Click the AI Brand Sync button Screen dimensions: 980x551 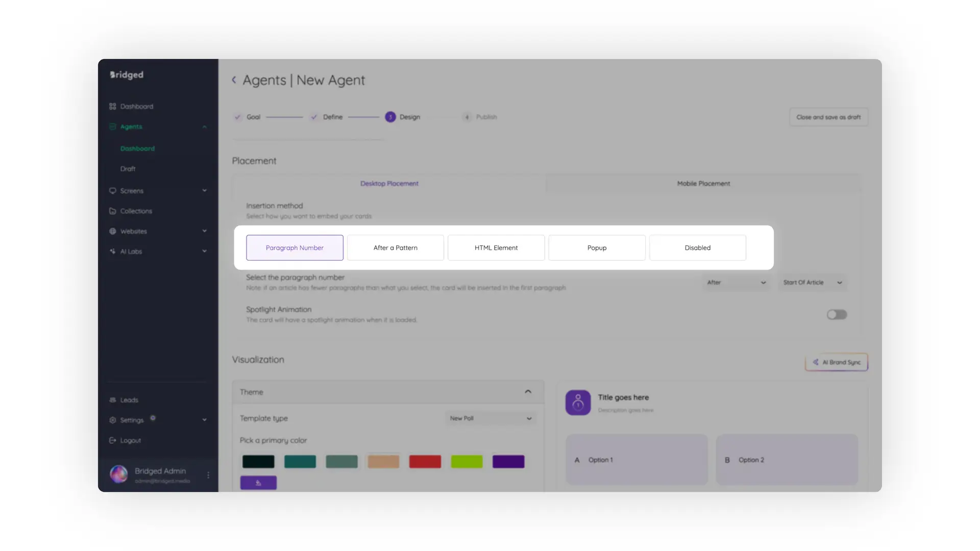[x=836, y=362]
